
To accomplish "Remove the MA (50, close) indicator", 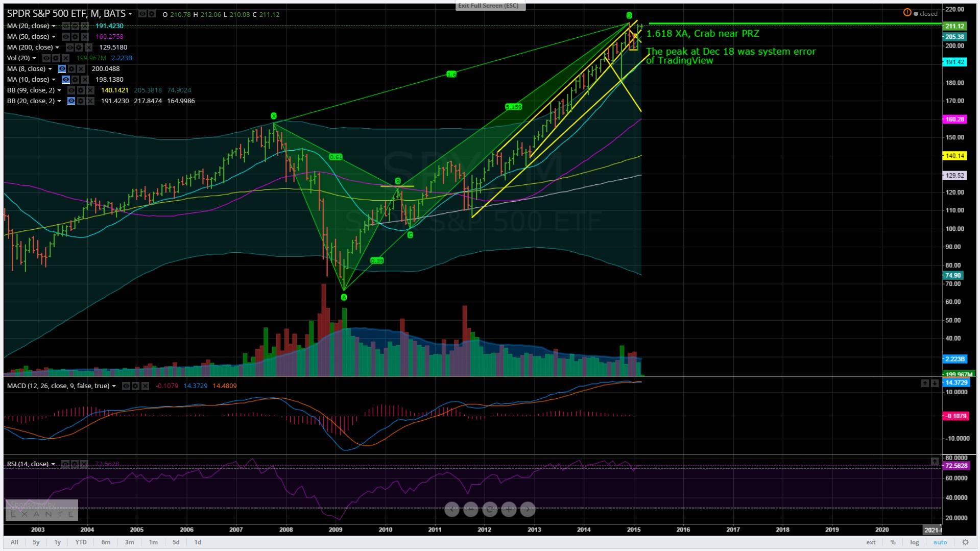I will coord(85,36).
